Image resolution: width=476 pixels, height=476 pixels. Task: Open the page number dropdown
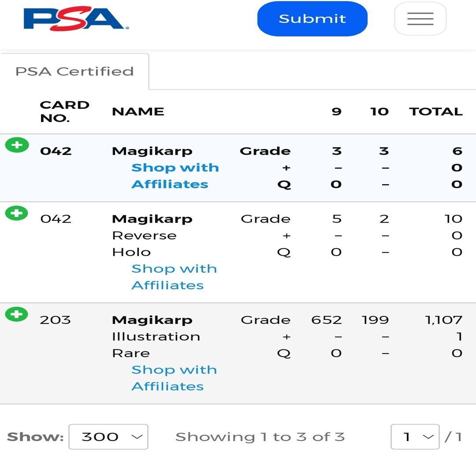415,436
